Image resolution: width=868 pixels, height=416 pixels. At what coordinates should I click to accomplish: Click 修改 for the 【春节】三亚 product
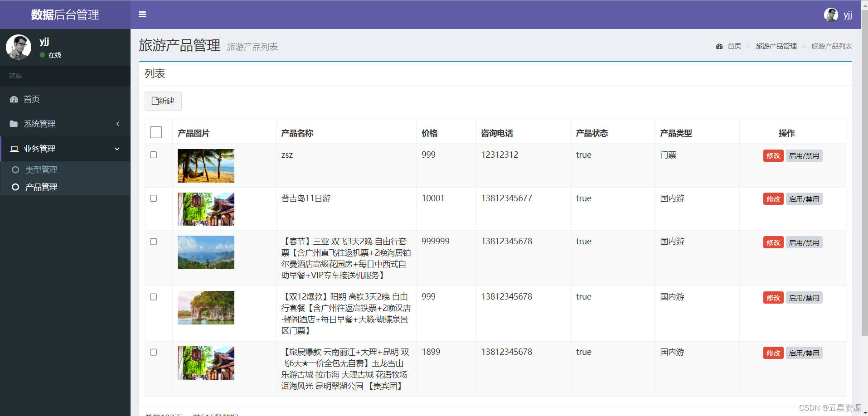773,242
